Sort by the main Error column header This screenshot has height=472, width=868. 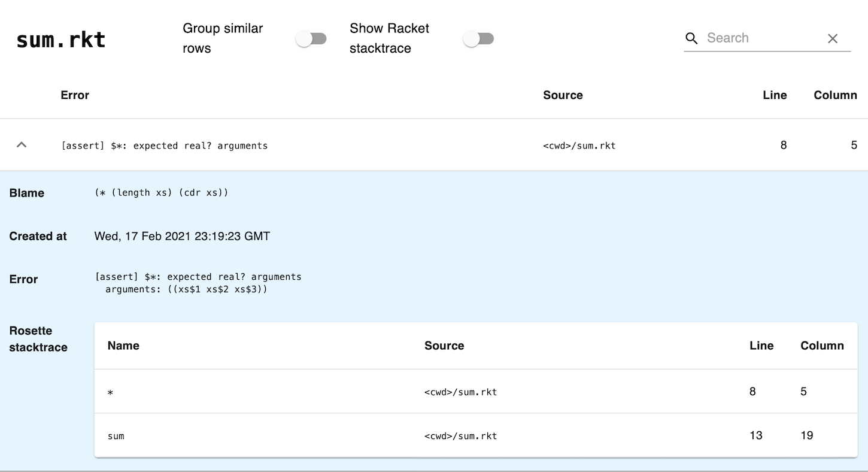[x=75, y=95]
